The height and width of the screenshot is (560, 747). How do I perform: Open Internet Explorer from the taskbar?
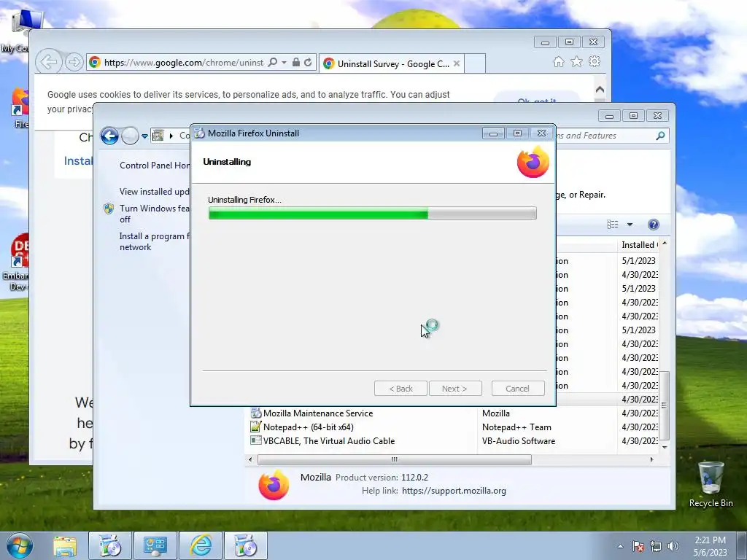[201, 545]
